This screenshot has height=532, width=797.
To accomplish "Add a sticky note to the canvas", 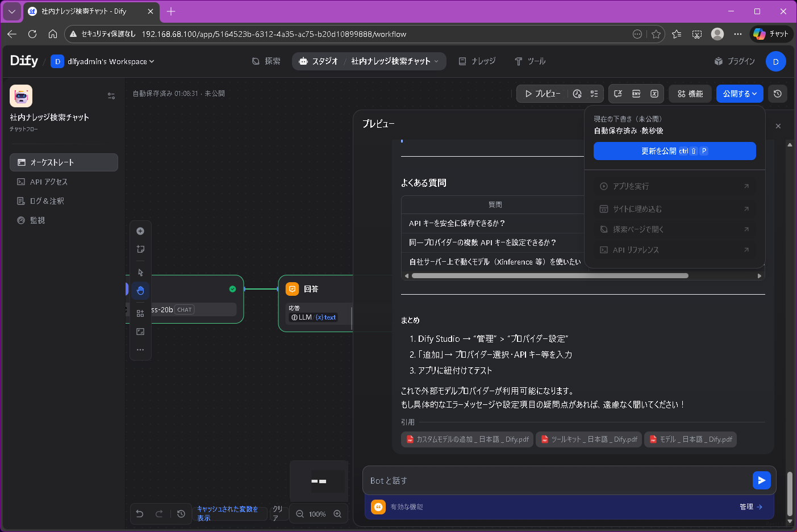I will click(x=140, y=249).
